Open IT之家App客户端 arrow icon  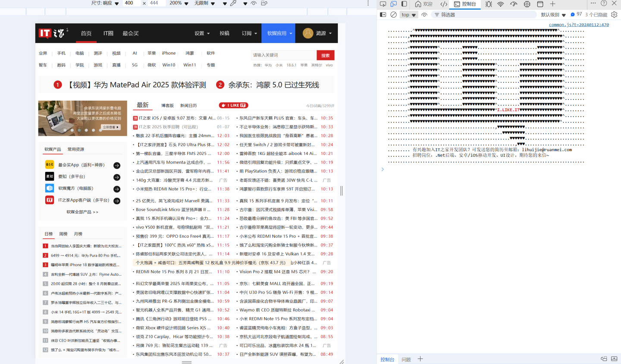[117, 201]
